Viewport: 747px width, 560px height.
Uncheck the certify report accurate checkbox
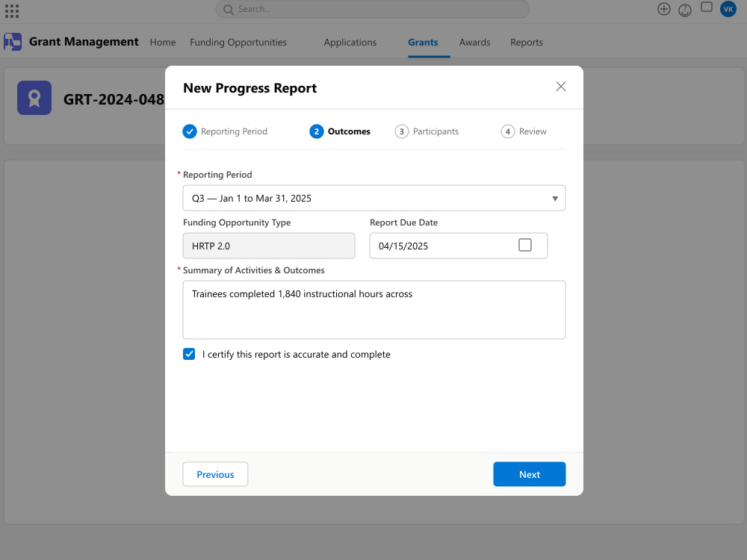189,354
